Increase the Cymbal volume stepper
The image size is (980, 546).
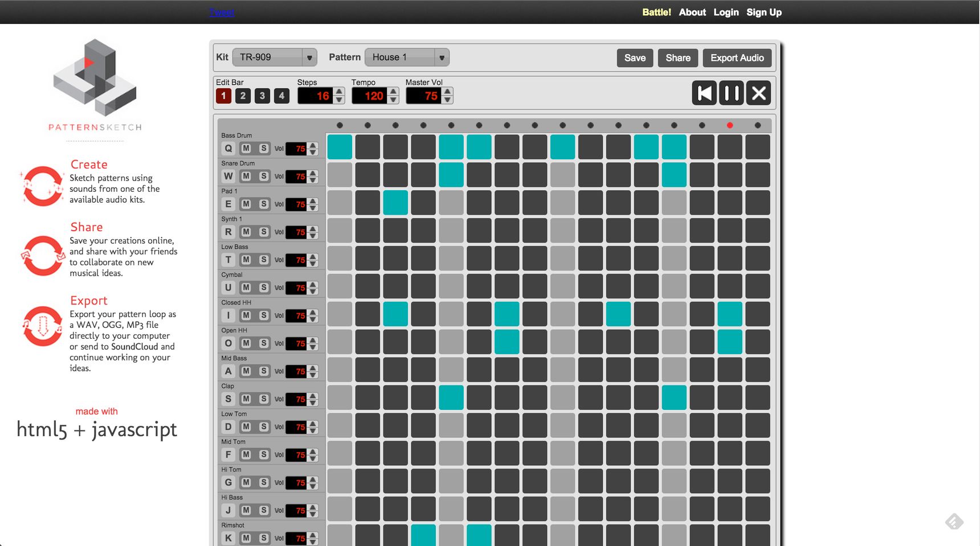coord(313,284)
